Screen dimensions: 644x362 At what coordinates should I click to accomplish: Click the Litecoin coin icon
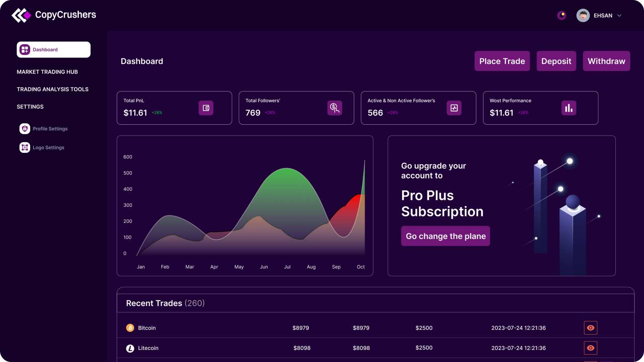tap(130, 348)
